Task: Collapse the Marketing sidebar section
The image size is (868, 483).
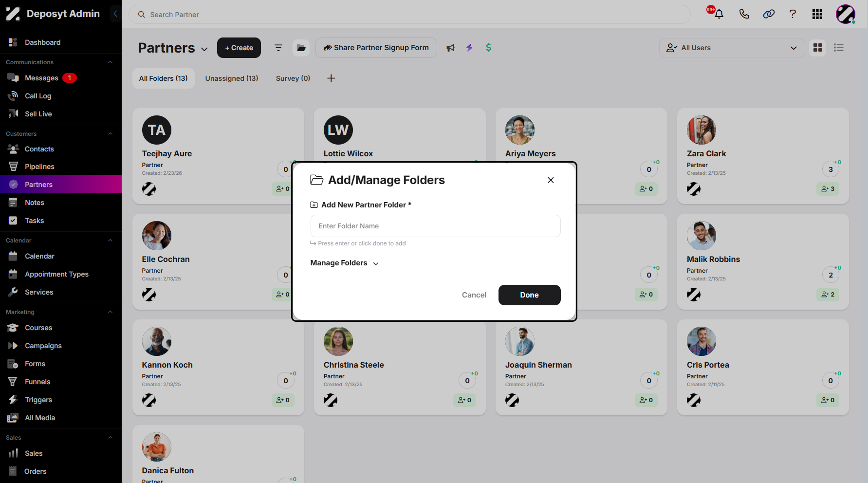Action: pyautogui.click(x=110, y=312)
